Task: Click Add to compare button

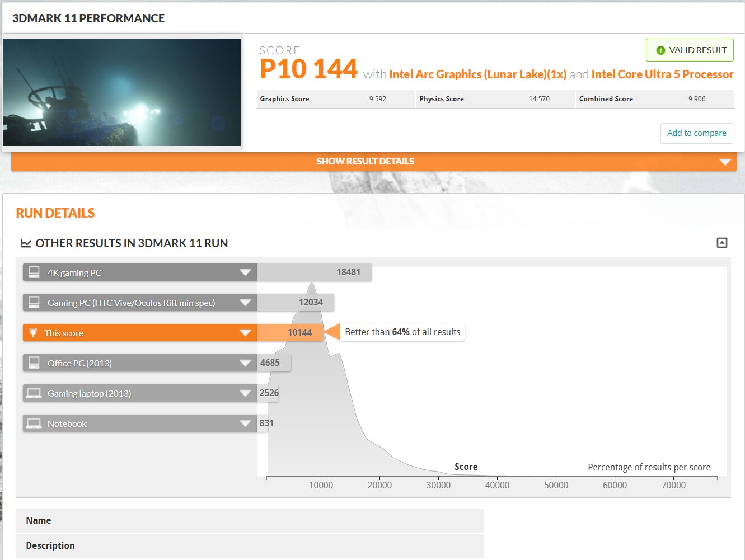Action: point(696,133)
